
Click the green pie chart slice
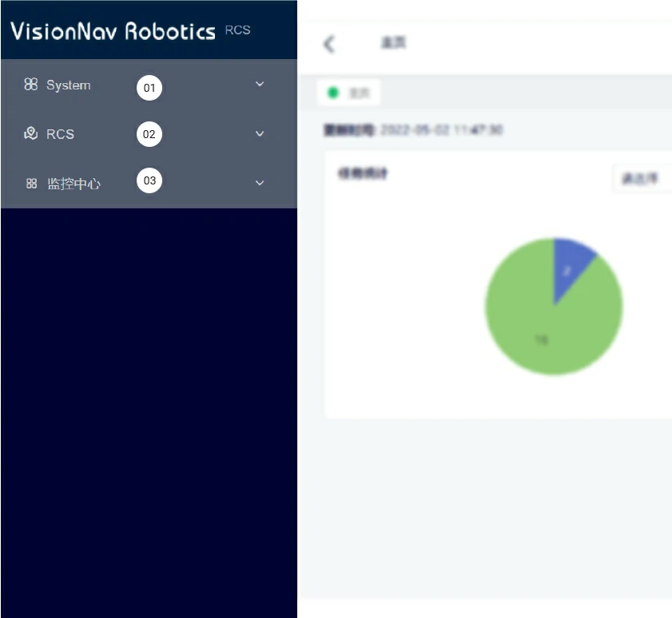click(543, 331)
